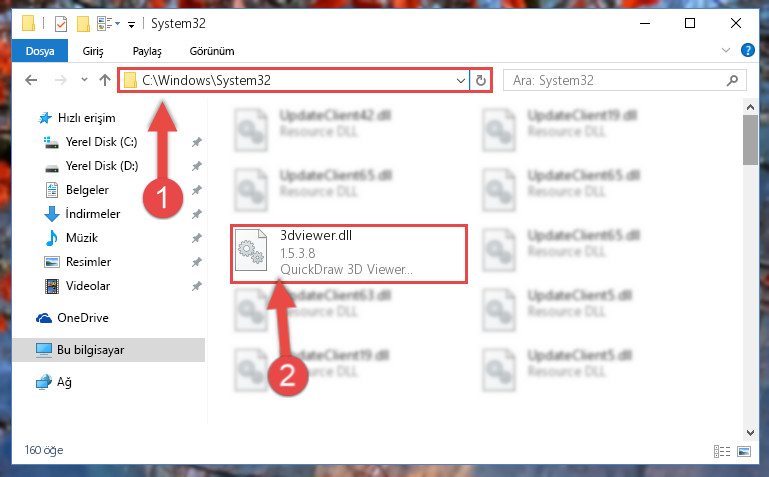Switch to large thumbnails view
Image resolution: width=769 pixels, height=477 pixels.
click(744, 451)
